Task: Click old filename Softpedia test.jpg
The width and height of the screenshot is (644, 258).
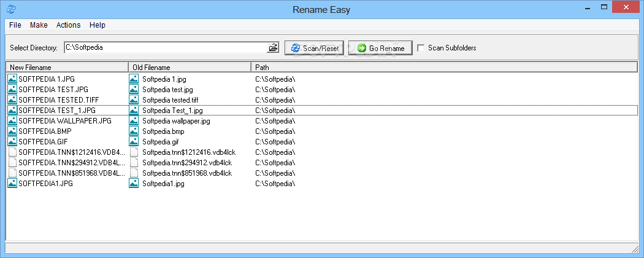Action: coord(167,89)
